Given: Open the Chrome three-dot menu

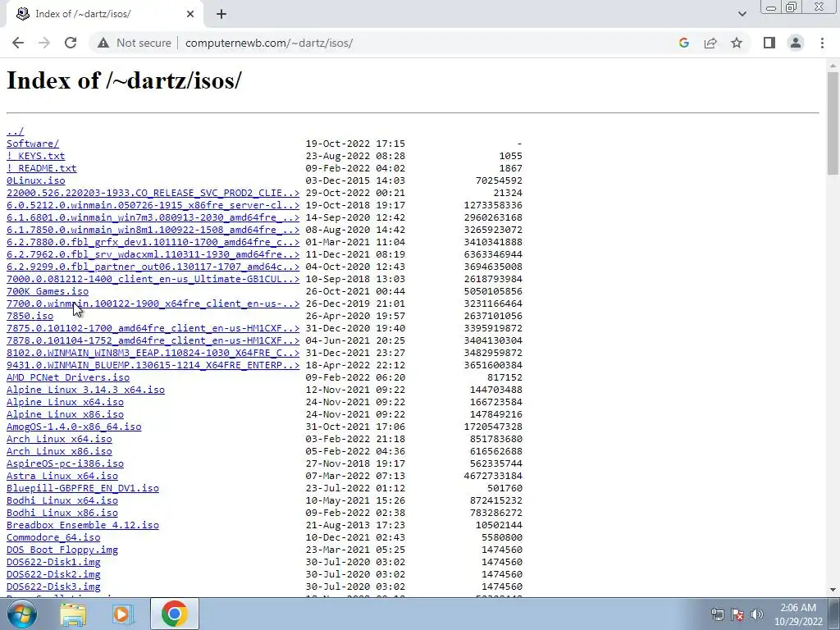Looking at the screenshot, I should point(822,43).
